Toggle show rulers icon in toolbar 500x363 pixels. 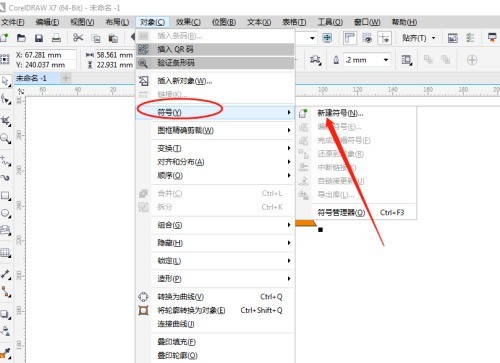point(350,38)
